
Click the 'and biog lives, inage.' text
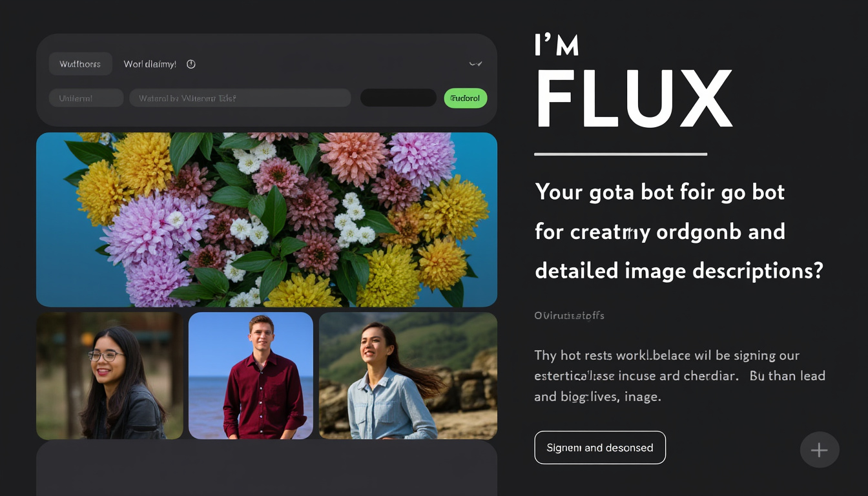click(597, 397)
